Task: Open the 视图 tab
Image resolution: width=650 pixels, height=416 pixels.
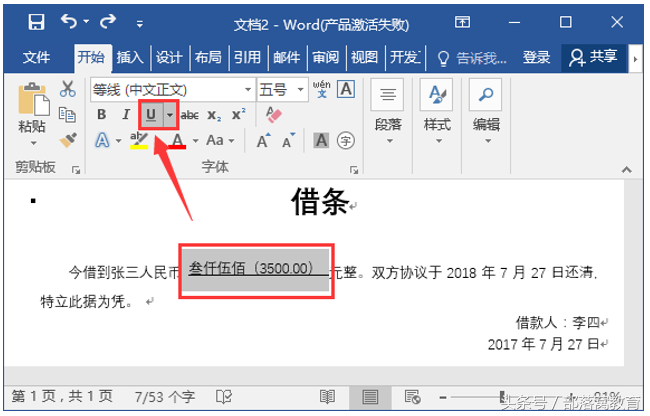Action: tap(364, 57)
